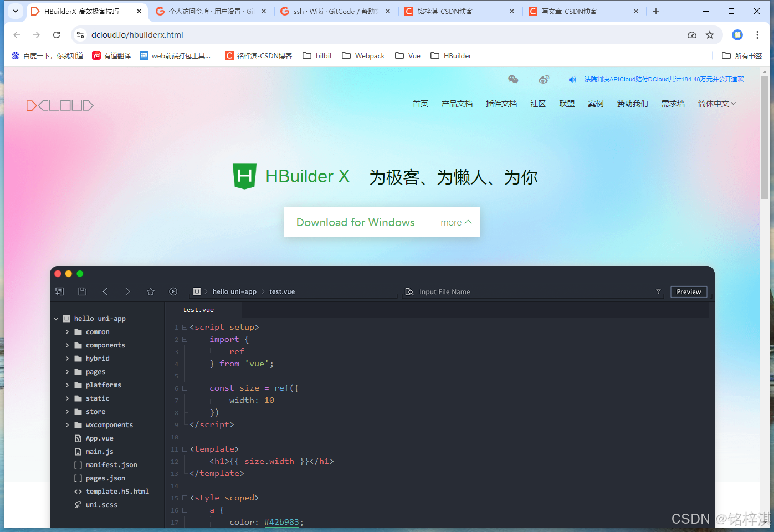Close the HBuilderX browser tab

point(139,11)
